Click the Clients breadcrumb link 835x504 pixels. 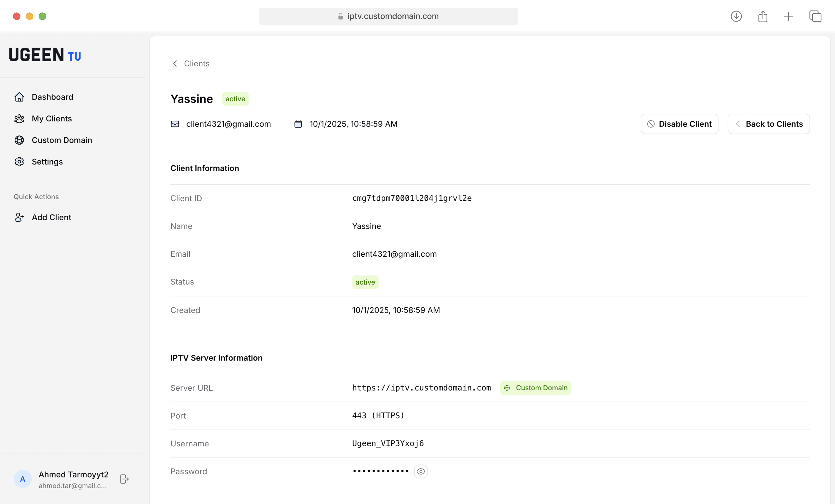(x=197, y=63)
